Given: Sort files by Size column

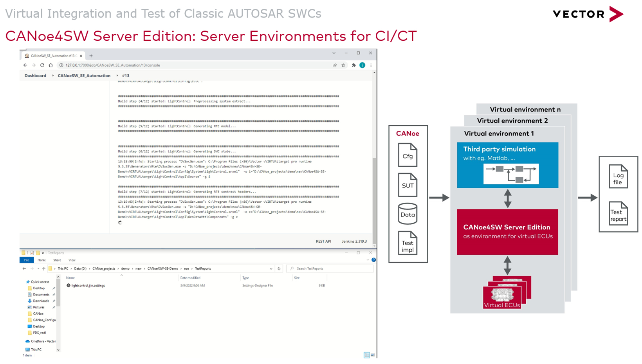Looking at the screenshot, I should pos(297,278).
